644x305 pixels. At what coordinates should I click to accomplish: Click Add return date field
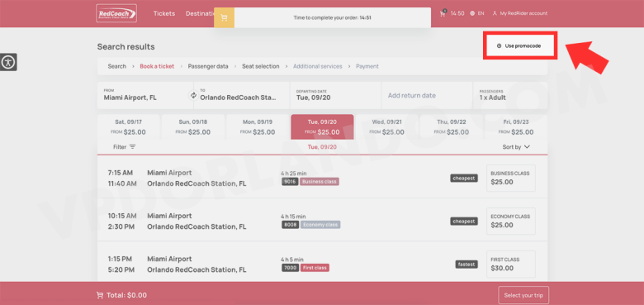(x=427, y=95)
